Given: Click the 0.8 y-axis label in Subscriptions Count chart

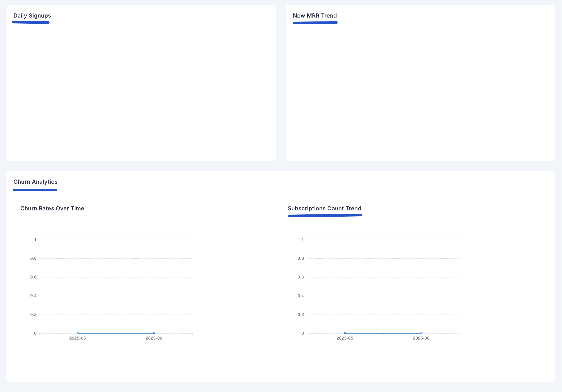Looking at the screenshot, I should [301, 258].
